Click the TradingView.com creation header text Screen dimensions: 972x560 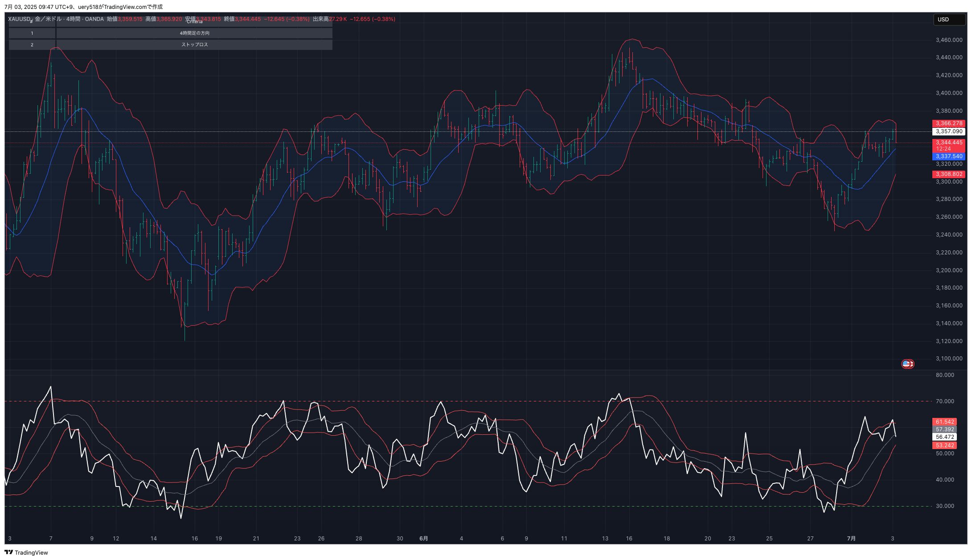[83, 7]
